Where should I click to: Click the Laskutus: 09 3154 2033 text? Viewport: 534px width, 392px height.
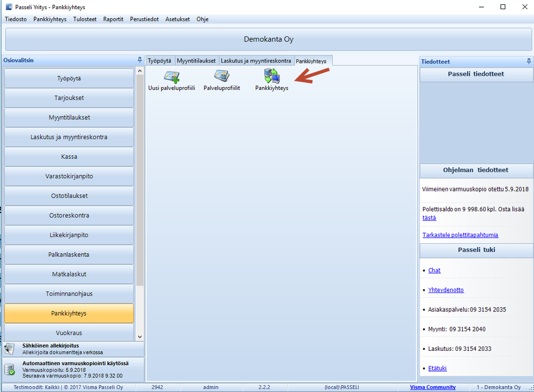point(460,349)
